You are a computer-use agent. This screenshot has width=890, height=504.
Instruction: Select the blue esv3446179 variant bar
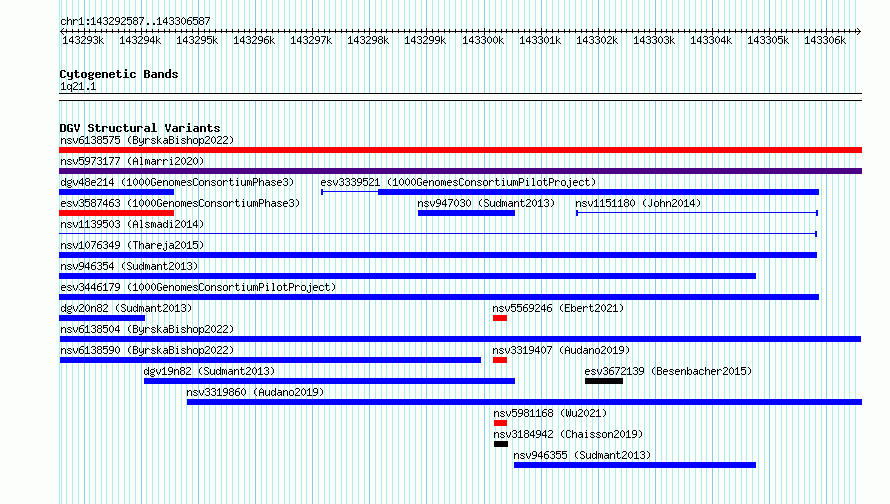439,297
